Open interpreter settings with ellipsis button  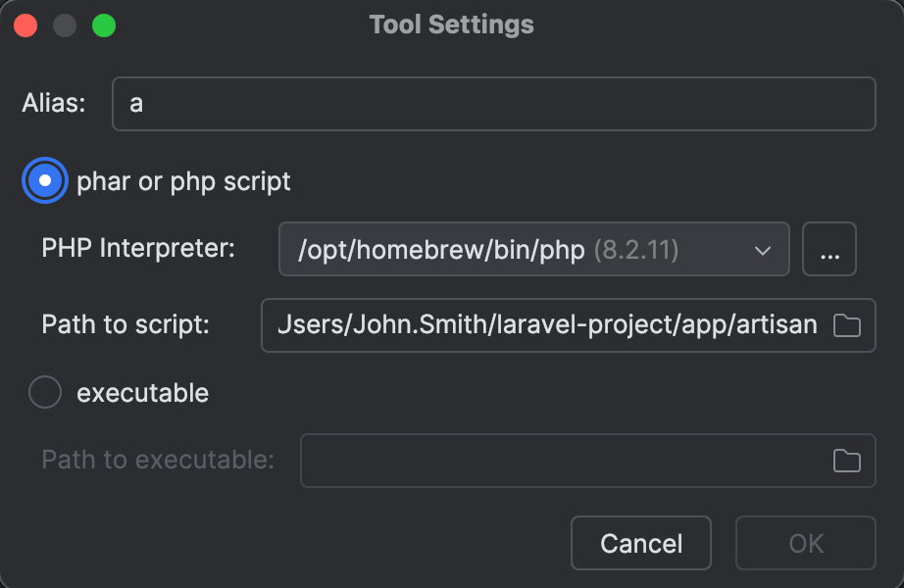point(829,250)
